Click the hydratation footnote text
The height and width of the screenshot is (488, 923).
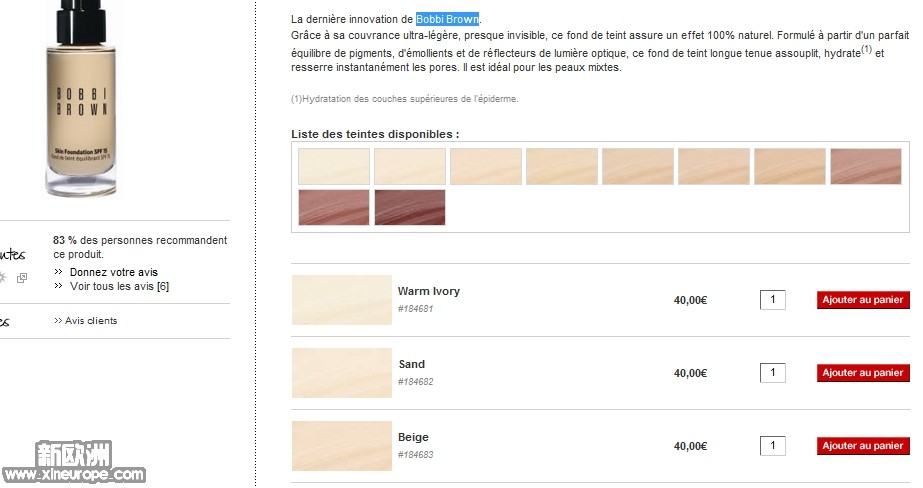[404, 99]
